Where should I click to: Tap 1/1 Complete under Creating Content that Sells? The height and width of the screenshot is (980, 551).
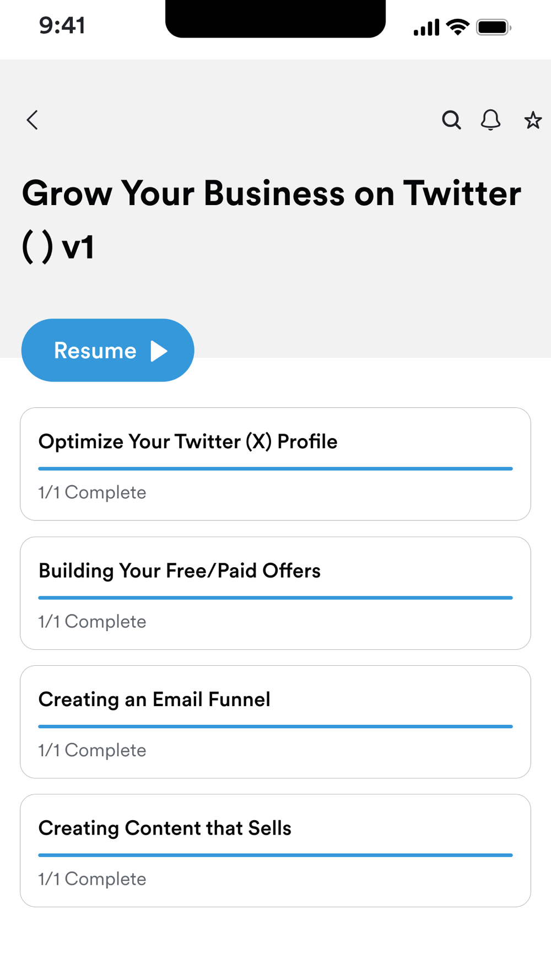(x=92, y=879)
